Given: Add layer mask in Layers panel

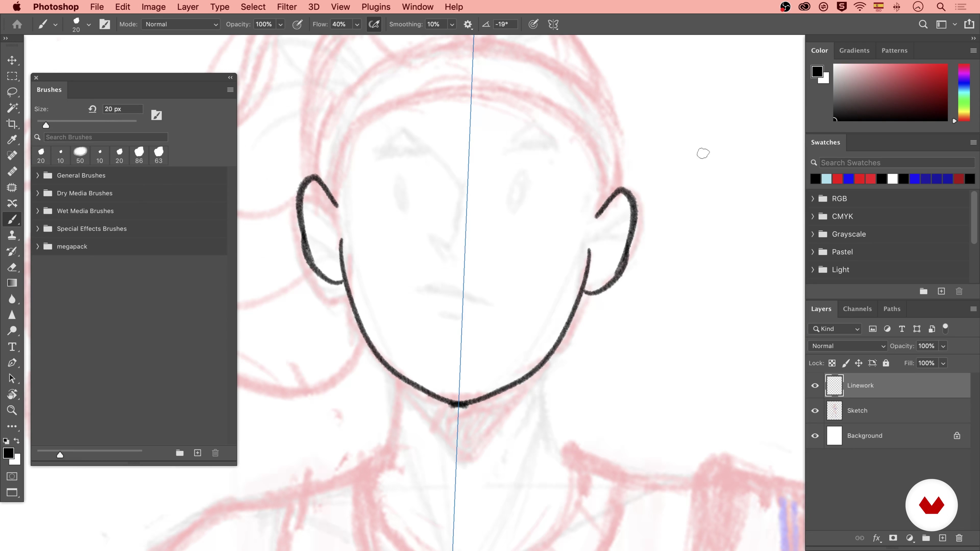Looking at the screenshot, I should click(x=893, y=538).
